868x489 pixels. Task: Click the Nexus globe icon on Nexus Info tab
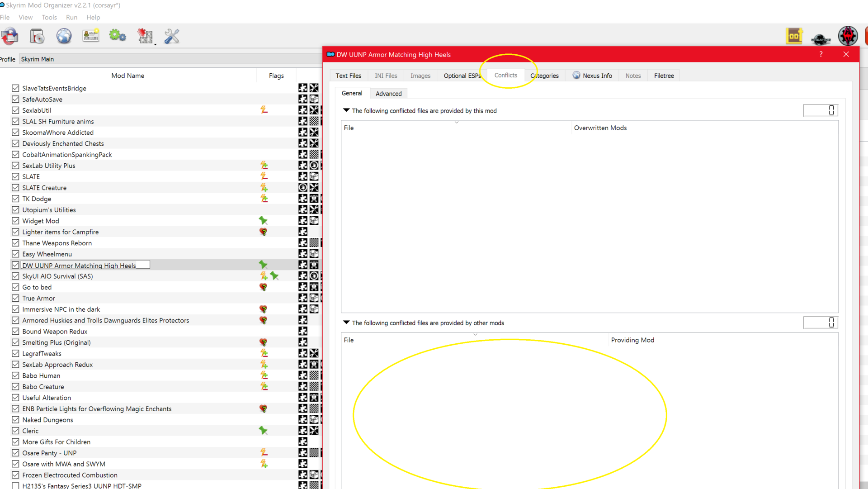(x=576, y=75)
